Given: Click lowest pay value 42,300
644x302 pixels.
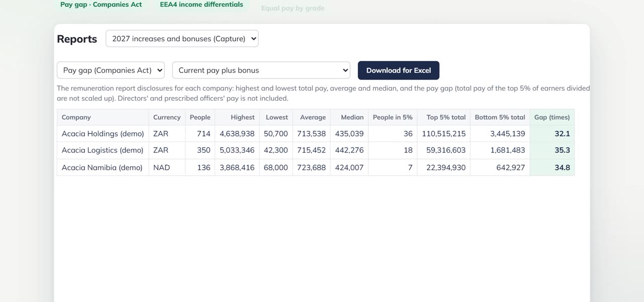Looking at the screenshot, I should (276, 150).
